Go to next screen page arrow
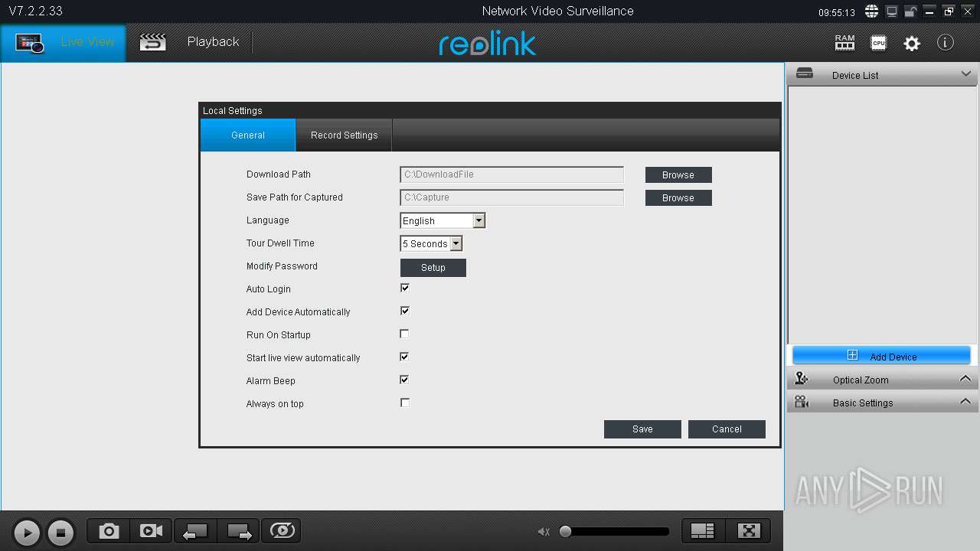 click(239, 531)
